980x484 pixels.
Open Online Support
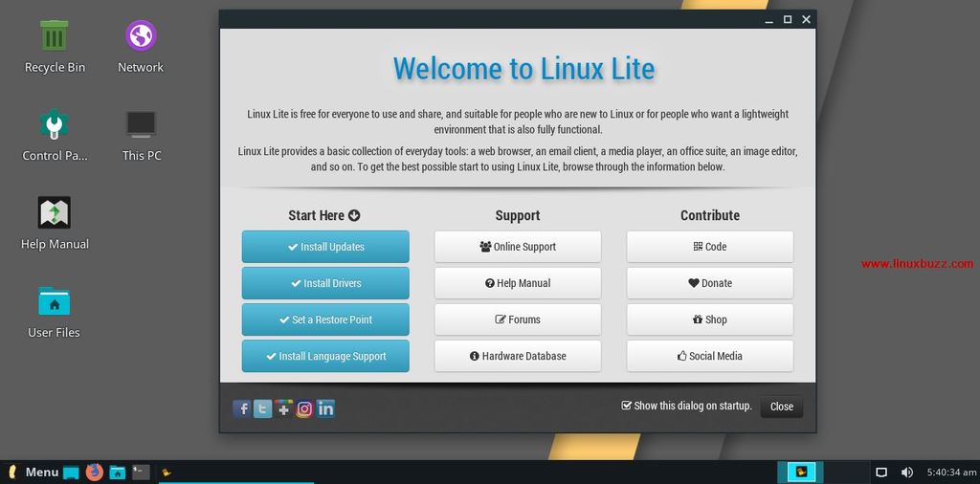(x=518, y=247)
